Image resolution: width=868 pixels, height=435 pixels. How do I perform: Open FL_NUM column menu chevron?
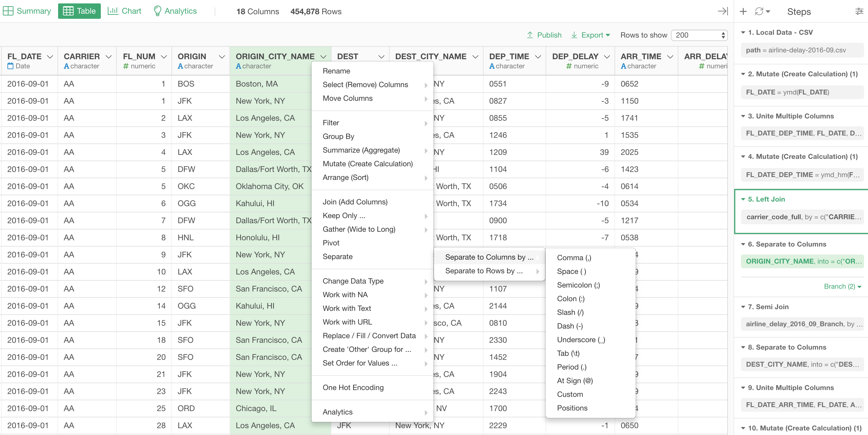point(164,57)
